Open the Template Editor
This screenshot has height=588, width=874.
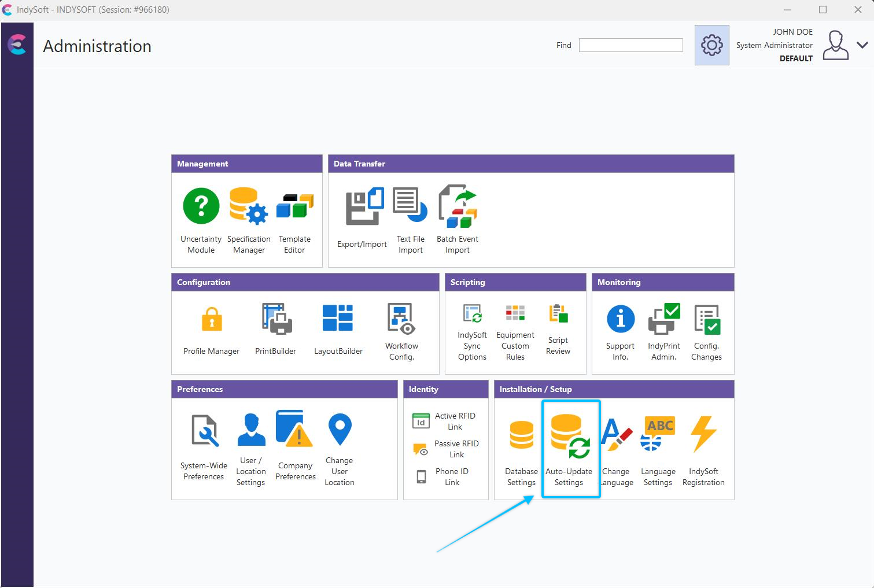[294, 206]
